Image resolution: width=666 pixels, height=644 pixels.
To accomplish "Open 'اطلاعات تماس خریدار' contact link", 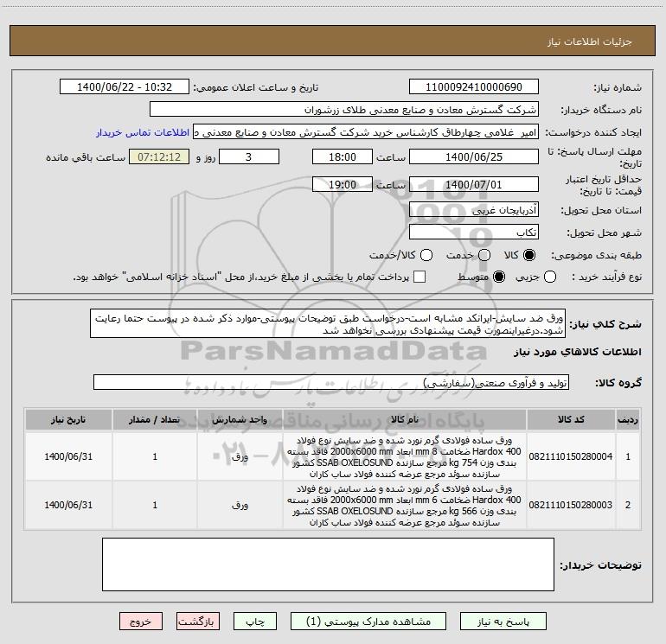I will coord(143,132).
